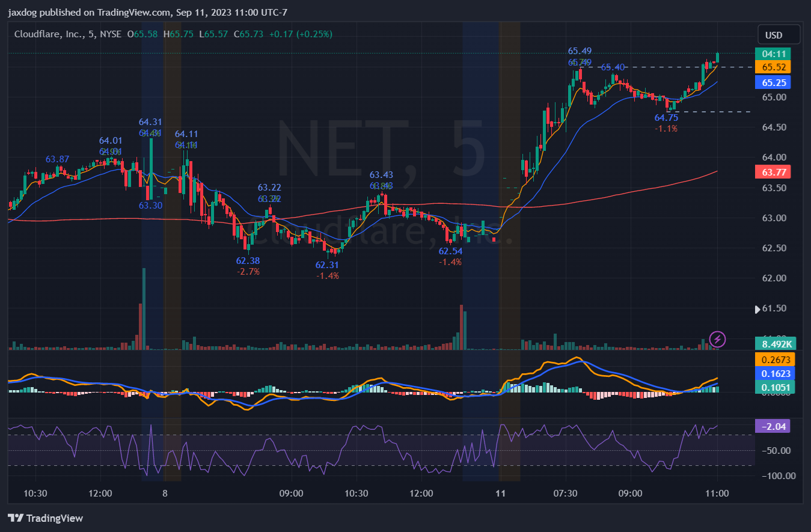The height and width of the screenshot is (532, 811).
Task: Select the green 0.1051 histogram value label
Action: 775,387
